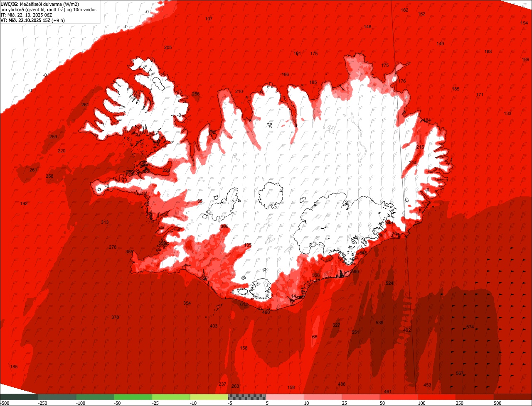Click the map value 263
The image size is (532, 406).
235,386
